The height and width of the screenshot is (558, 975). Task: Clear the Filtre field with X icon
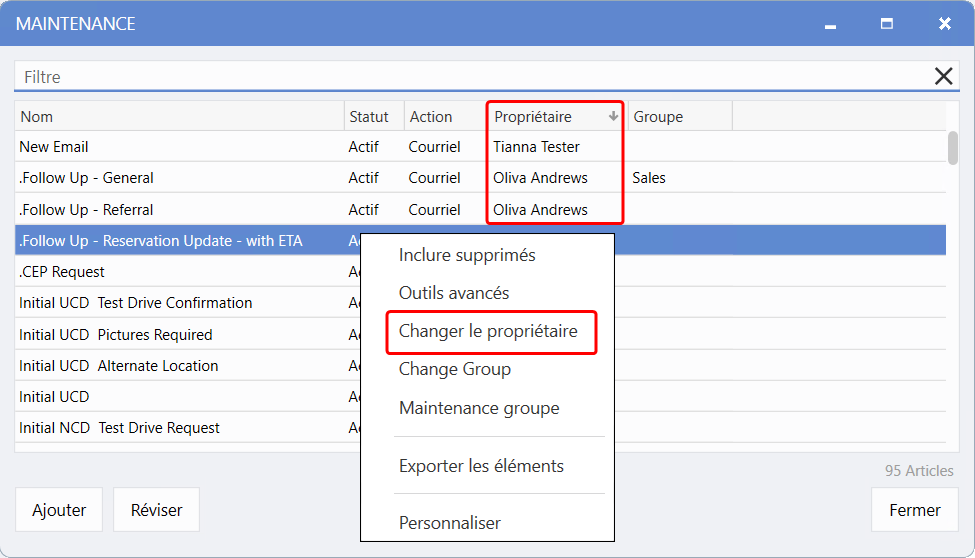[x=943, y=77]
